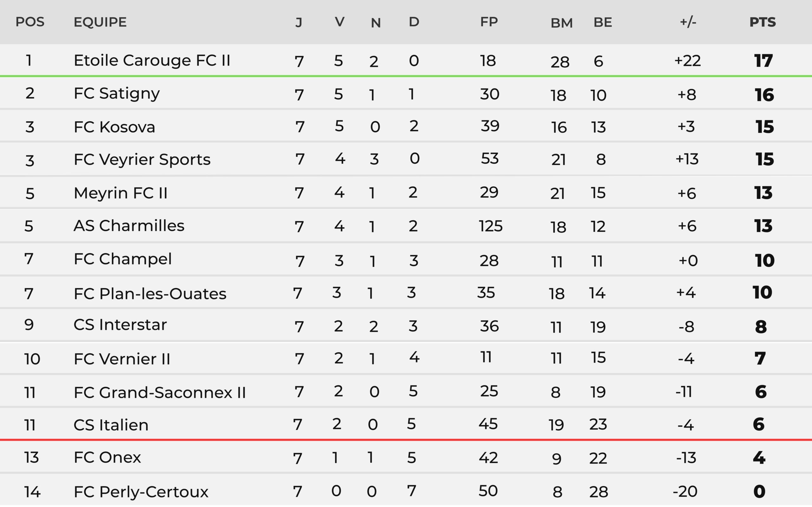
Task: Open FC Plan-les-Ouates team
Action: coord(150,294)
